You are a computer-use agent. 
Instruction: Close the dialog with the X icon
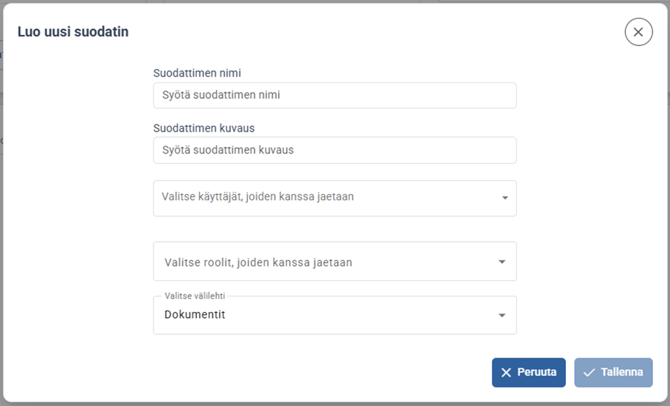tap(638, 32)
